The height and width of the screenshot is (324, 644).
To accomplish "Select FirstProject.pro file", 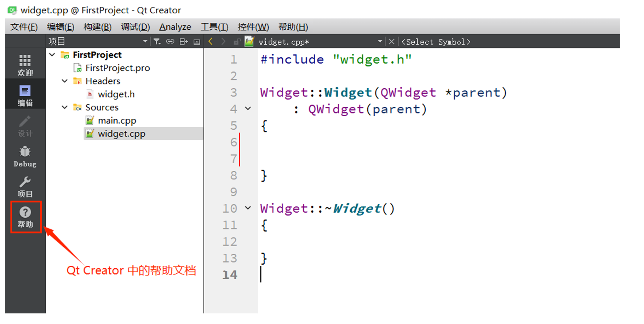I will (117, 68).
